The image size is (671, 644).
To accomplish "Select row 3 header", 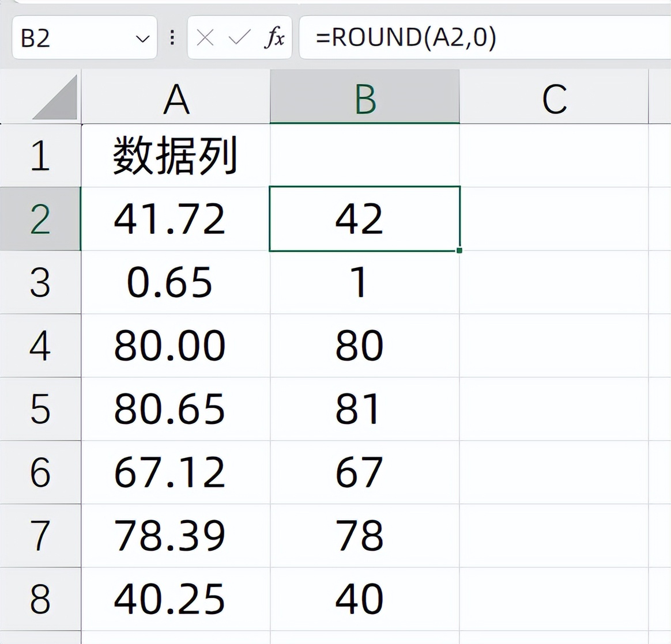I will pos(40,282).
